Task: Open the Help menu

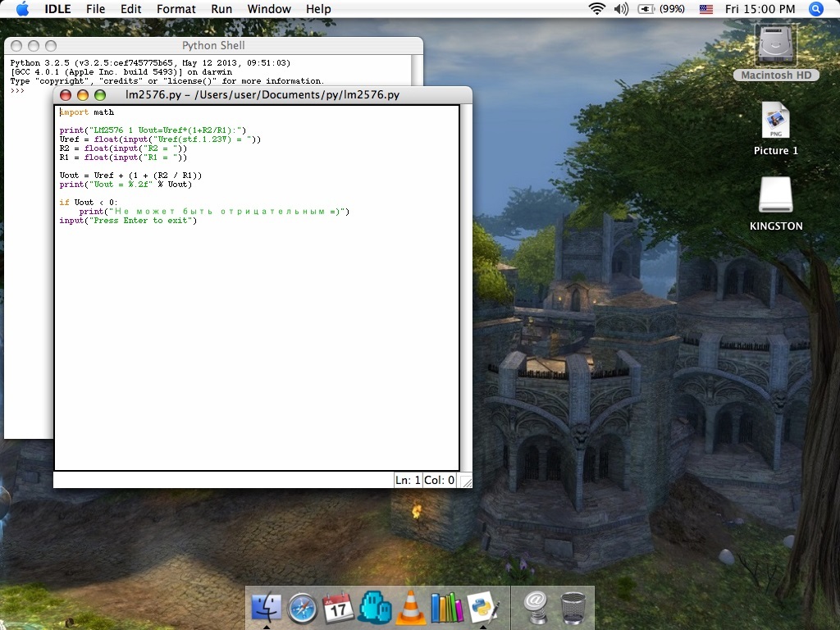Action: pyautogui.click(x=318, y=9)
